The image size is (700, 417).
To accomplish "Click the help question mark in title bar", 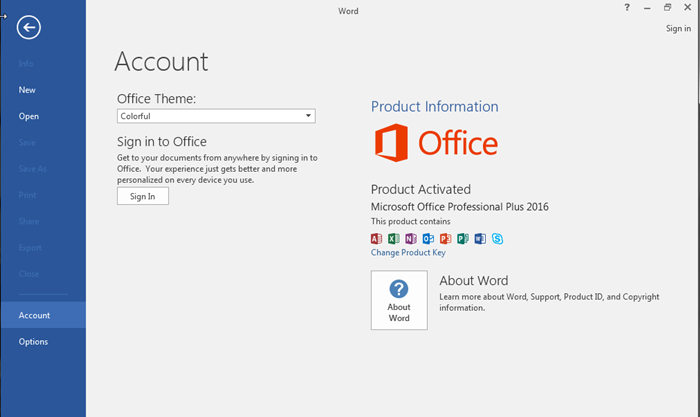I will tap(626, 8).
